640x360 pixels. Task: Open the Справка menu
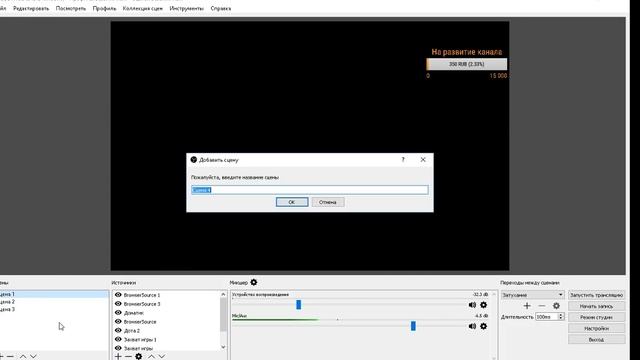pyautogui.click(x=220, y=8)
